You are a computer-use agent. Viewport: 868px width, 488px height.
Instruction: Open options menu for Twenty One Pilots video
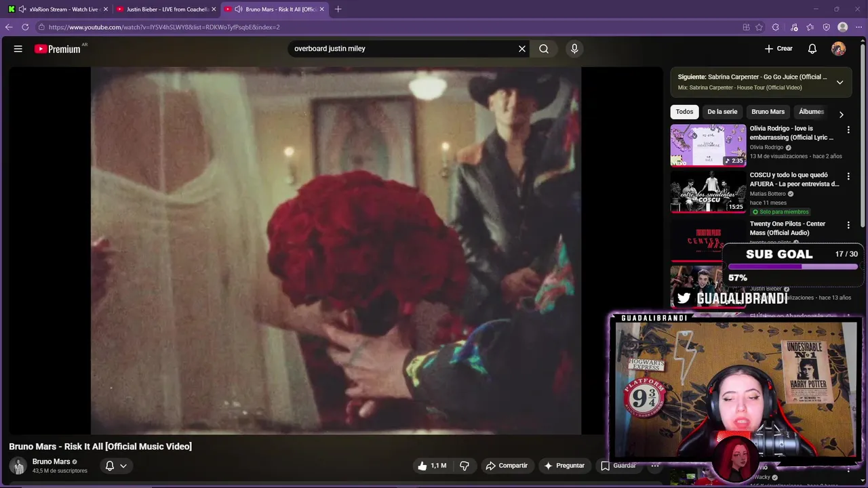pyautogui.click(x=848, y=225)
